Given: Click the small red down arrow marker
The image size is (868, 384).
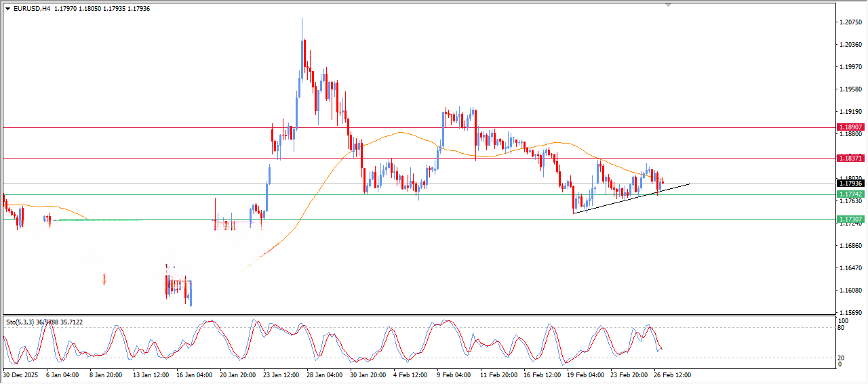Looking at the screenshot, I should click(104, 279).
